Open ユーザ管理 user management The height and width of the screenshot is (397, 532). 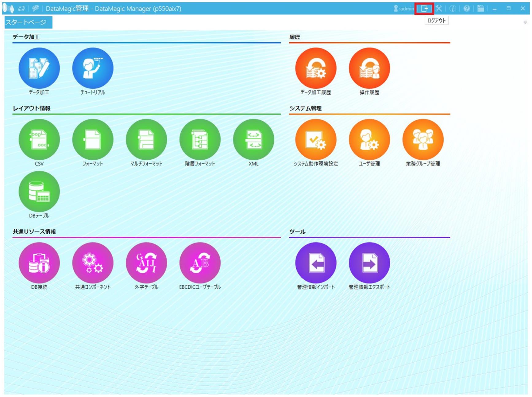(x=369, y=140)
